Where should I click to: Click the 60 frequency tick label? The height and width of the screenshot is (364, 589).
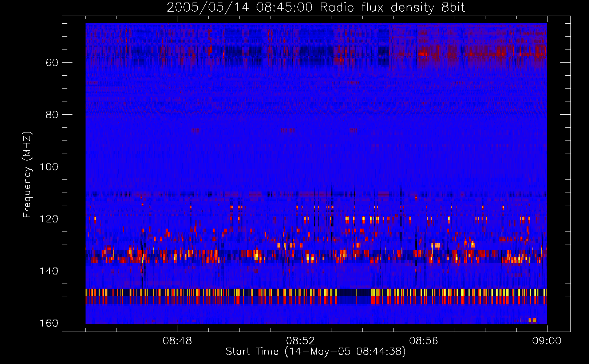click(52, 63)
